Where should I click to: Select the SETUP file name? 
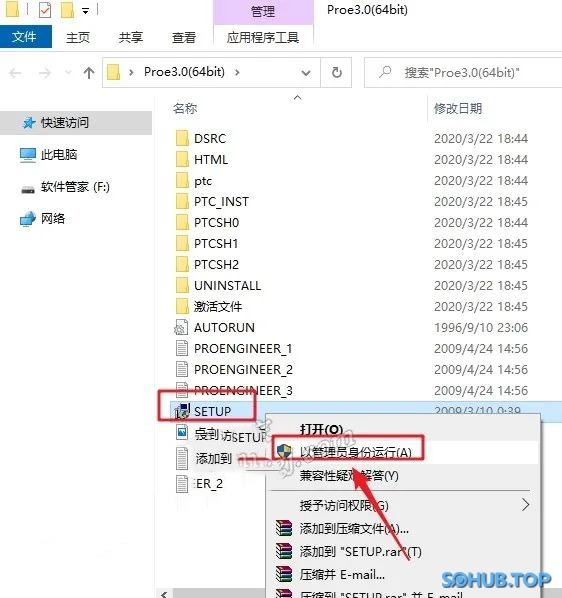tap(212, 412)
